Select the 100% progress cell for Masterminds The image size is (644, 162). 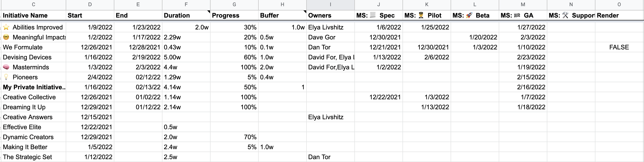[234, 67]
